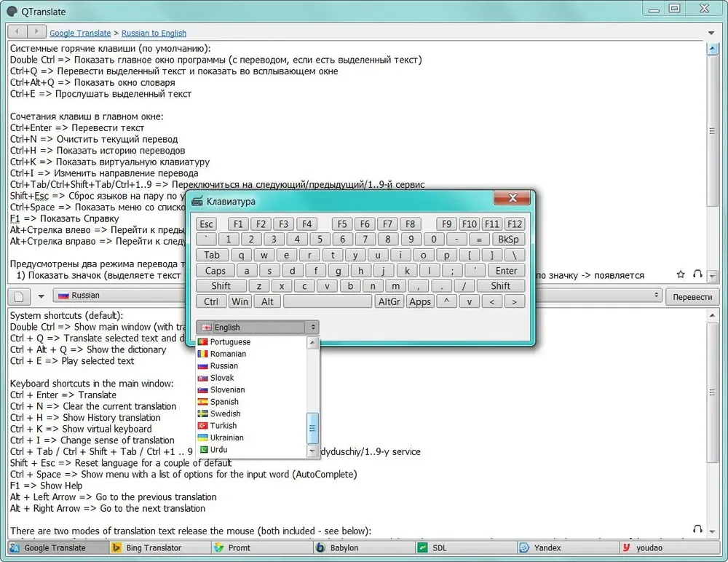Click the Enter key on virtual keyboard
Screen dimensions: 728x562
506,271
